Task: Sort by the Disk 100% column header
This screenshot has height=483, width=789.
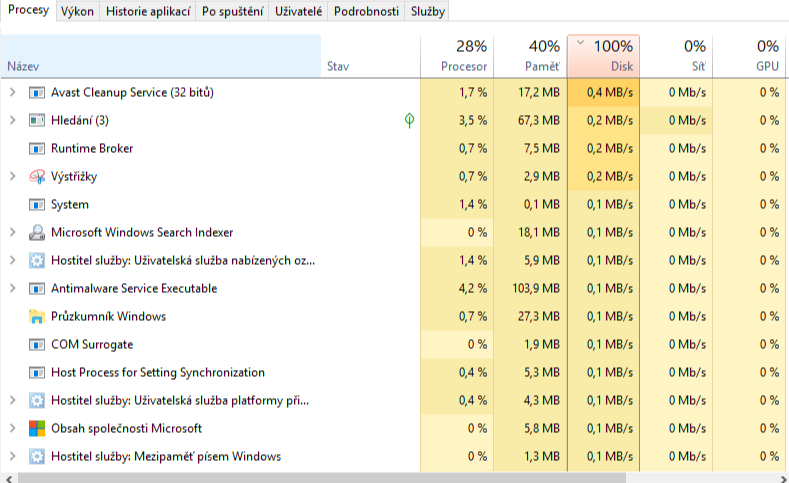Action: pyautogui.click(x=603, y=56)
